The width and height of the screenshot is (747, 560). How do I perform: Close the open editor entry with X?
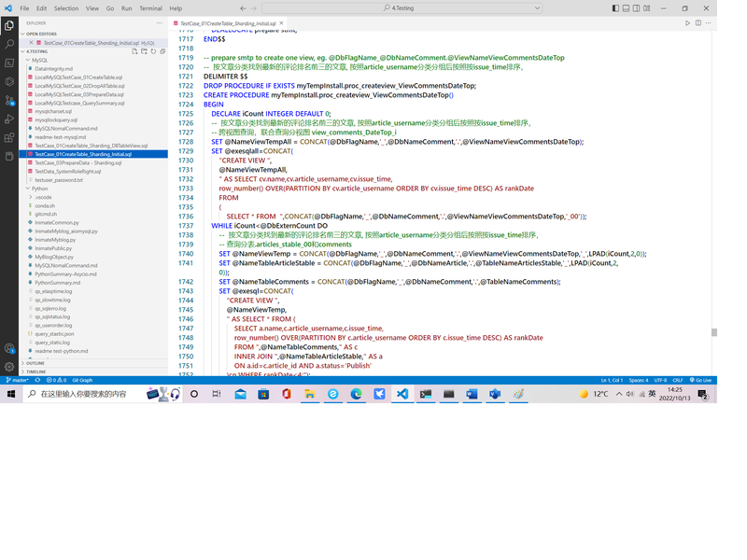pos(31,43)
